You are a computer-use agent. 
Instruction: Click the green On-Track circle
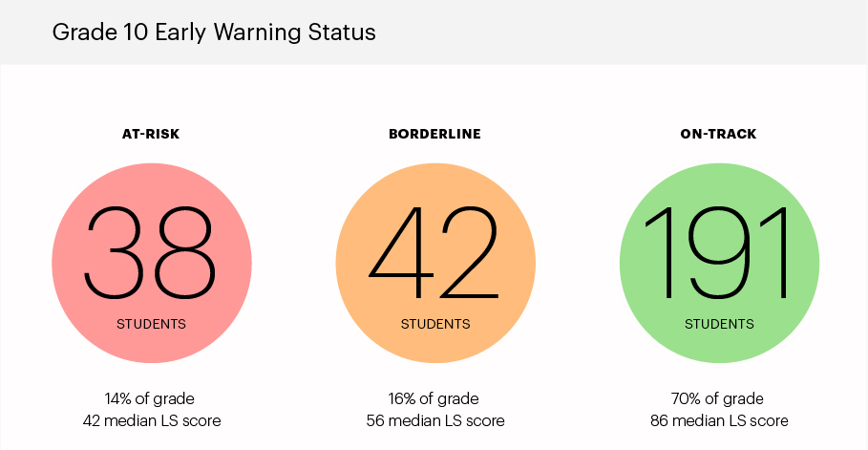click(719, 263)
